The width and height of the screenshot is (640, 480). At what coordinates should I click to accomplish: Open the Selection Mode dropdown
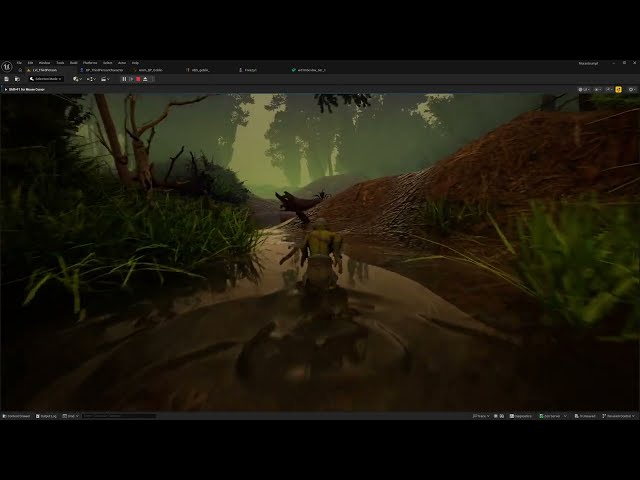(x=46, y=79)
